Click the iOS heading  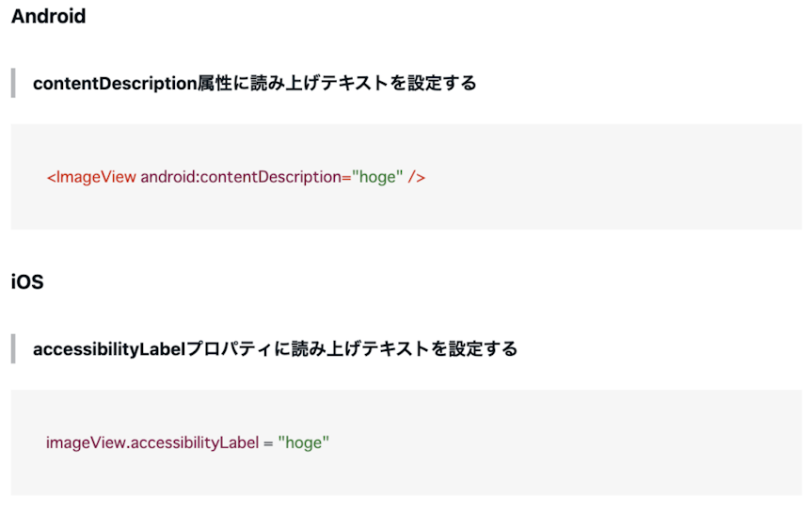(x=27, y=281)
